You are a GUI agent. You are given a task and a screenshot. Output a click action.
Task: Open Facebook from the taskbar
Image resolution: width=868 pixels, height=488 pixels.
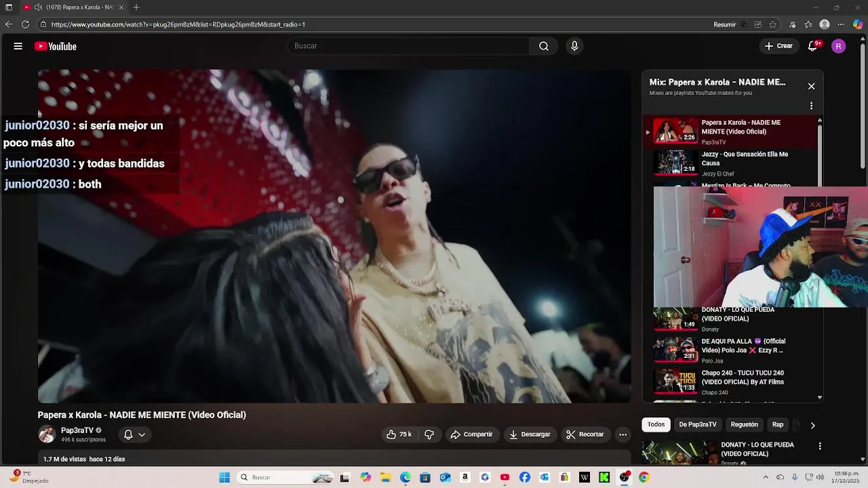pyautogui.click(x=525, y=477)
